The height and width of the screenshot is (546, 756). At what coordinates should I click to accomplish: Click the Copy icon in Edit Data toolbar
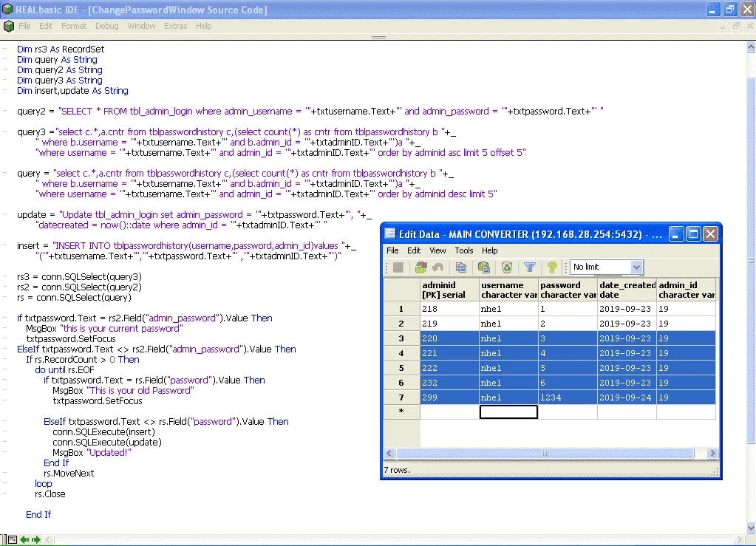point(461,267)
